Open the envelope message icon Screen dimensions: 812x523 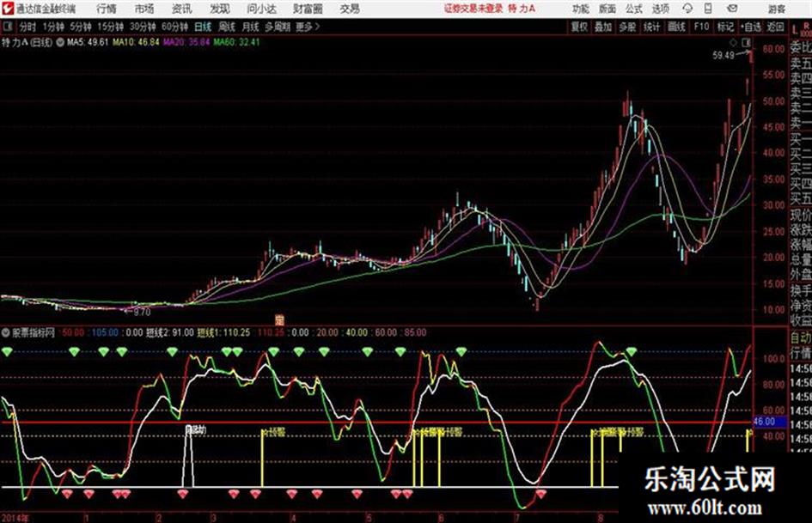tap(732, 9)
